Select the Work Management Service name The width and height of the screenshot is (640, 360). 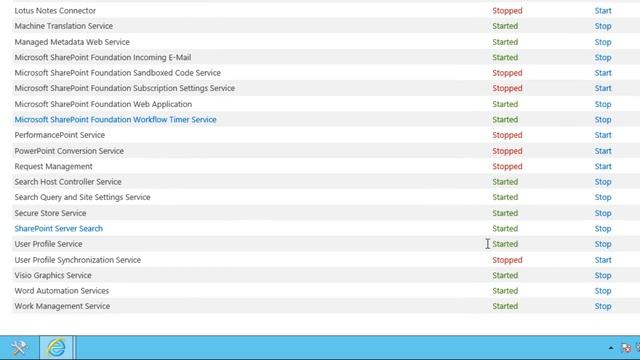pos(62,306)
